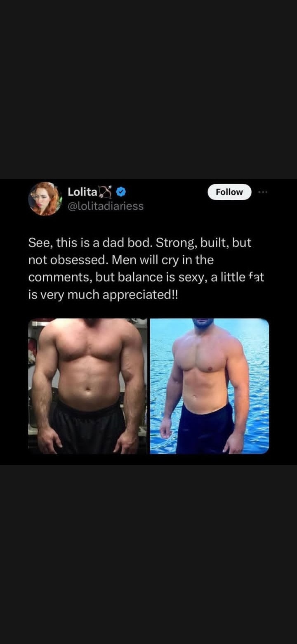Click the blue verified checkmark badge
Viewport: 297px width, 644px height.
click(120, 192)
